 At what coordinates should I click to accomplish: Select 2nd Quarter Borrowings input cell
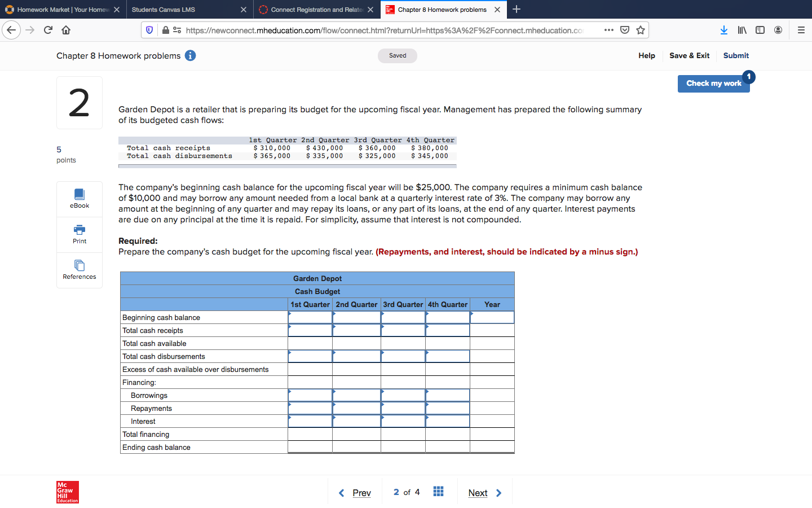point(356,395)
